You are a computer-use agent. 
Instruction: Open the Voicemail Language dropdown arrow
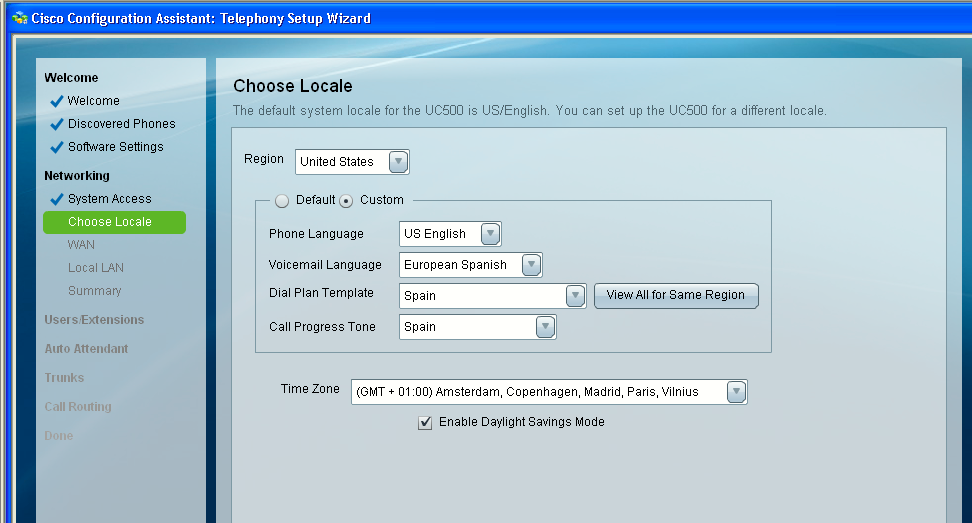tap(531, 265)
